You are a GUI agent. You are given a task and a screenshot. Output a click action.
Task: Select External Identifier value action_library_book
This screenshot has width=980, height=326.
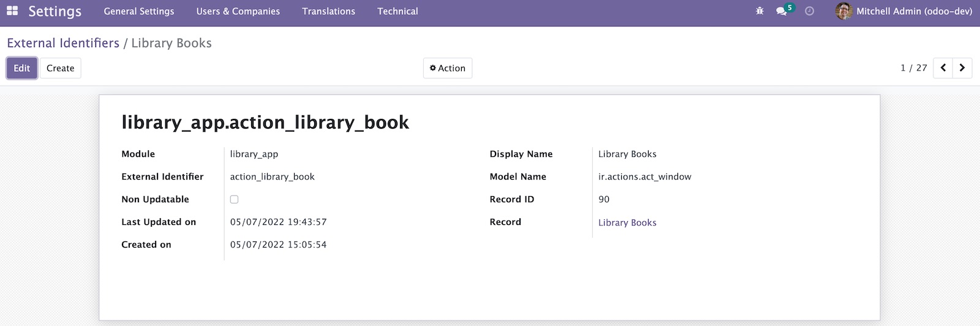pyautogui.click(x=273, y=176)
